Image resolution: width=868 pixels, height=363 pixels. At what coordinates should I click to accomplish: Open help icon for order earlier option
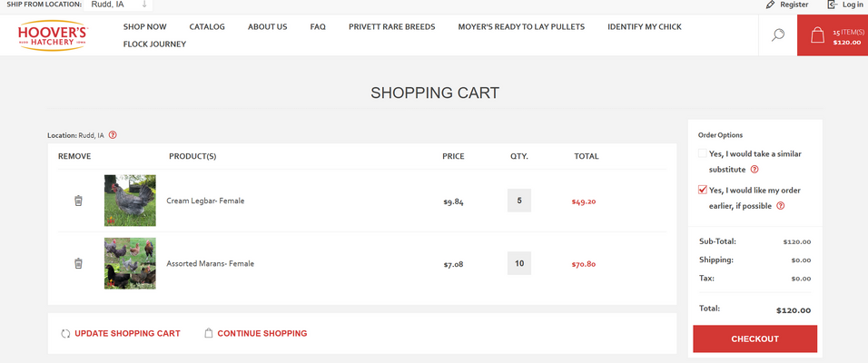point(781,205)
